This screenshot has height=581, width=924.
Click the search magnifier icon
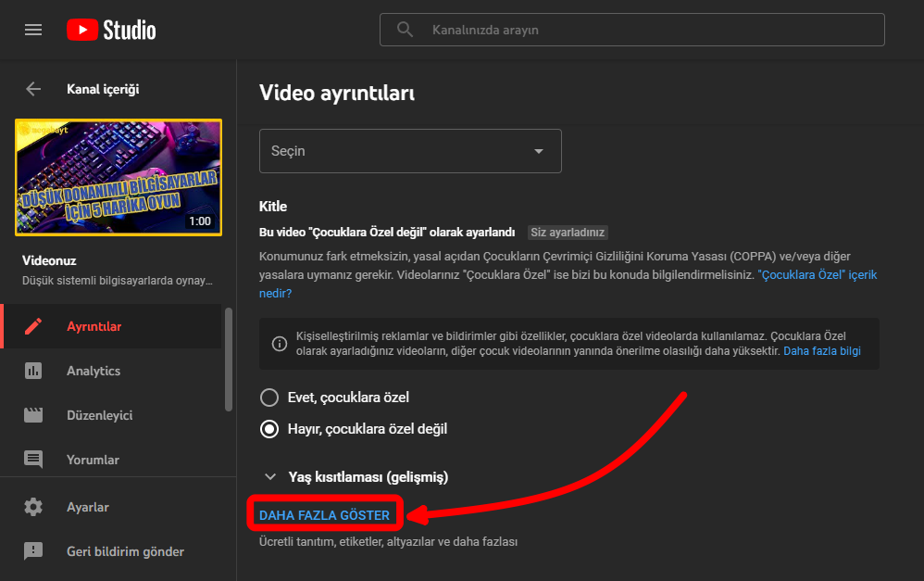(405, 29)
